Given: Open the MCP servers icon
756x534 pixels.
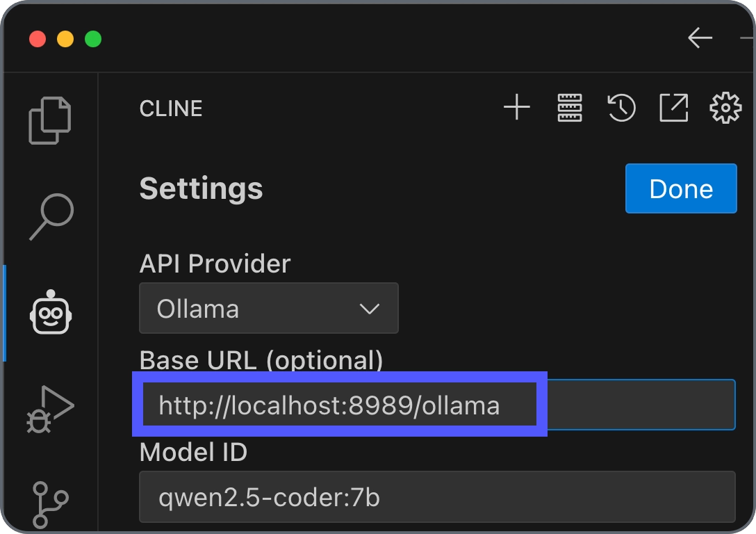Looking at the screenshot, I should point(569,108).
